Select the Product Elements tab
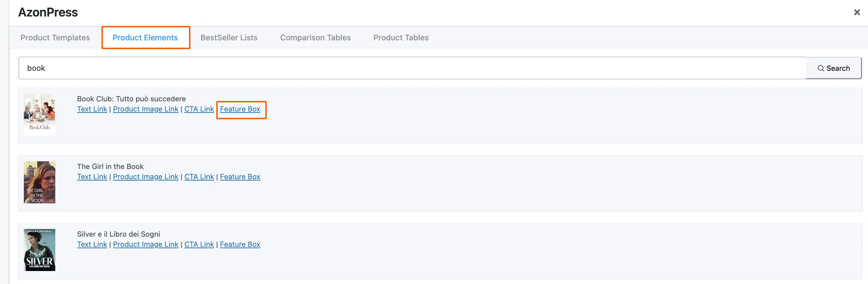This screenshot has width=868, height=284. (x=145, y=38)
